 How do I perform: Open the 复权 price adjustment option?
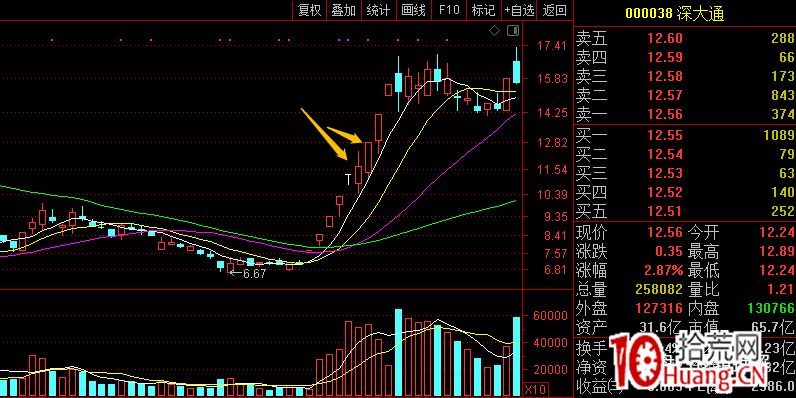click(310, 10)
